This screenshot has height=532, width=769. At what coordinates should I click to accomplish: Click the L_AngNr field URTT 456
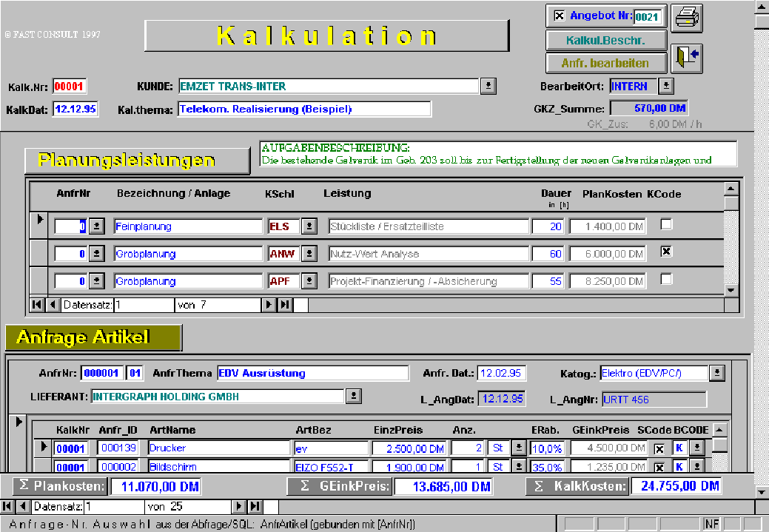pyautogui.click(x=654, y=399)
